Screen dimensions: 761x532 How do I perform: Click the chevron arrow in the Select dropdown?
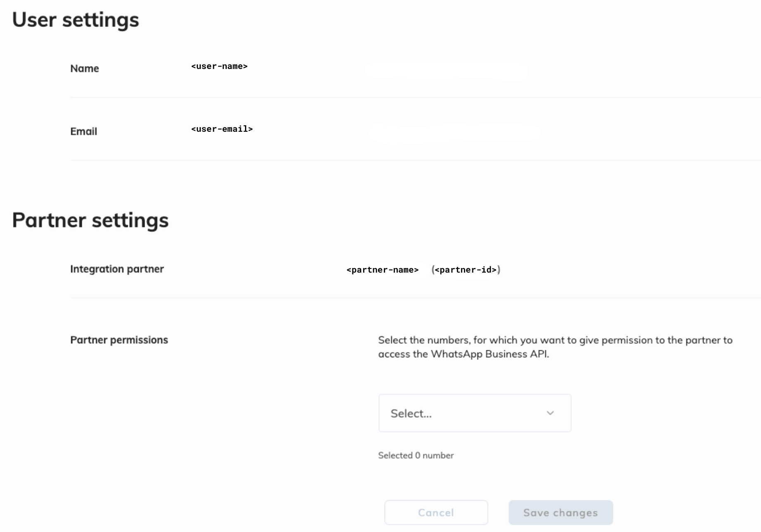click(550, 413)
